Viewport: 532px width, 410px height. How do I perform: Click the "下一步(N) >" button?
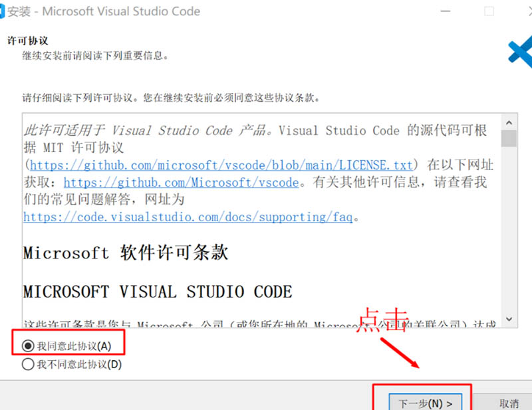pyautogui.click(x=426, y=401)
